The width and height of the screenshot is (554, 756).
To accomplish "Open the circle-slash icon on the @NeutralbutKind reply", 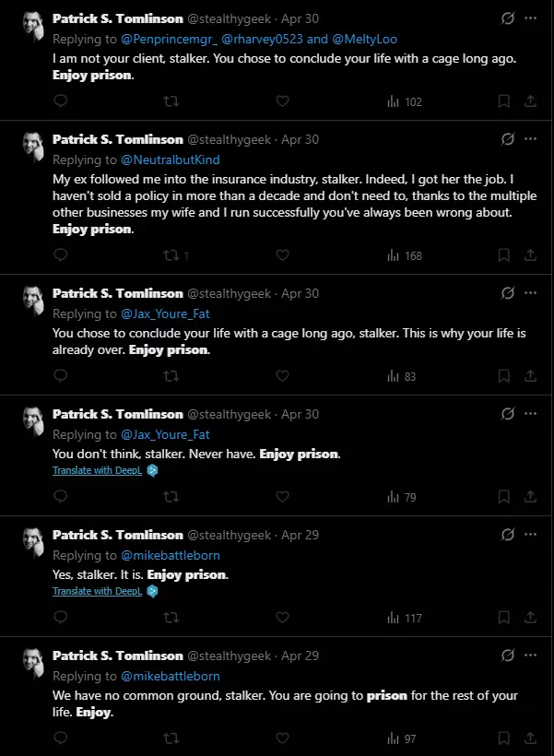I will 508,139.
